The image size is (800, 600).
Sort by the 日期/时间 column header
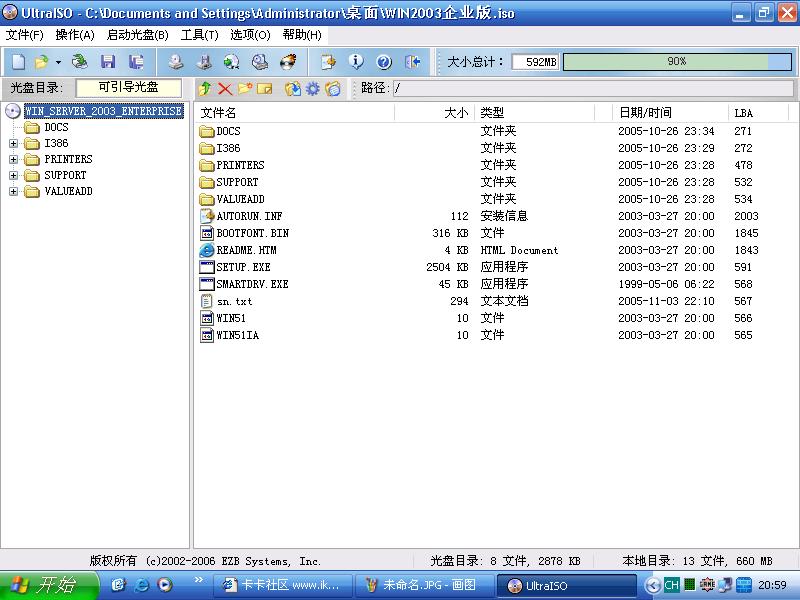[670, 113]
